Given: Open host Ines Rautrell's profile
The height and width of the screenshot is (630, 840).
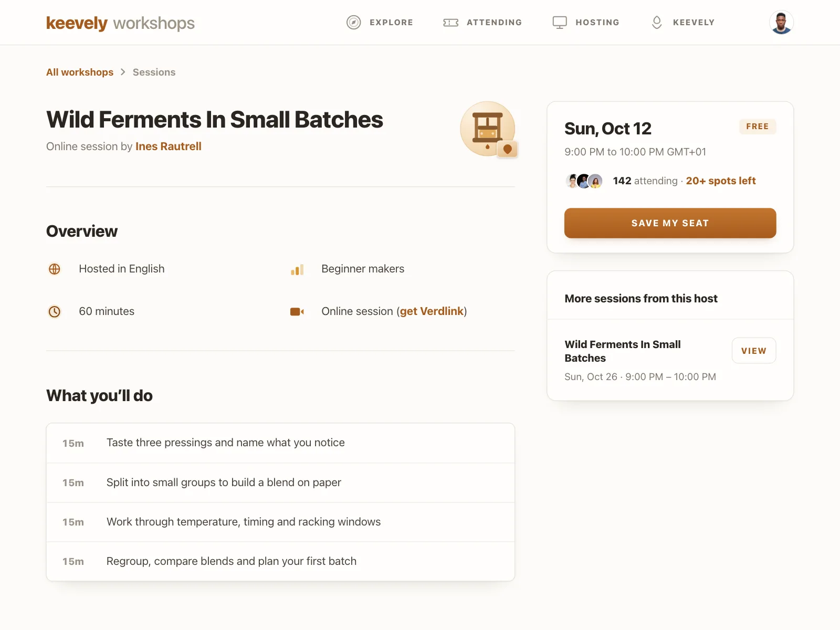Looking at the screenshot, I should (169, 146).
